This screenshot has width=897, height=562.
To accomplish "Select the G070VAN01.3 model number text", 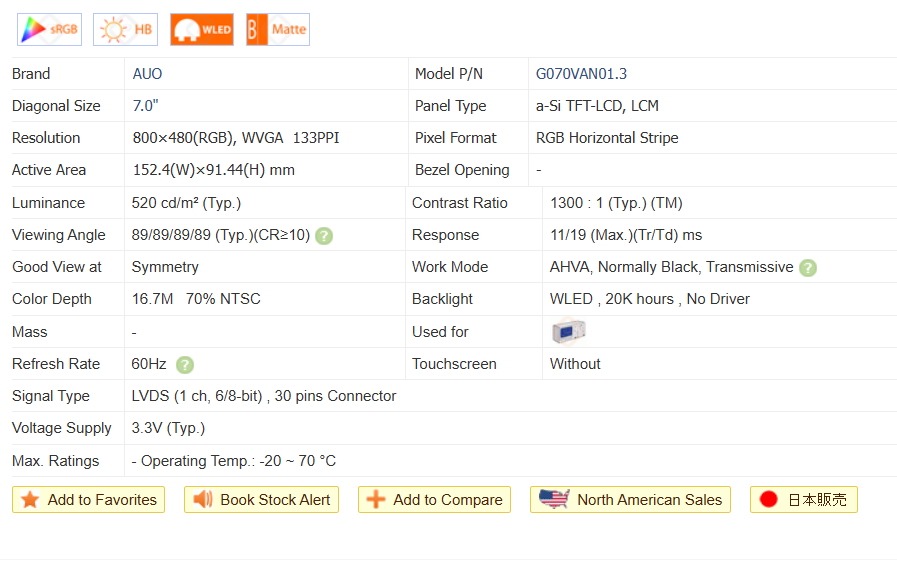I will pyautogui.click(x=581, y=74).
